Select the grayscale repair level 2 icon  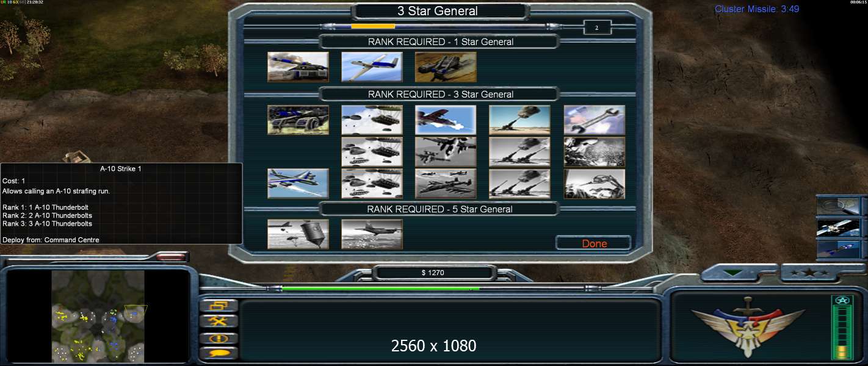click(x=595, y=151)
